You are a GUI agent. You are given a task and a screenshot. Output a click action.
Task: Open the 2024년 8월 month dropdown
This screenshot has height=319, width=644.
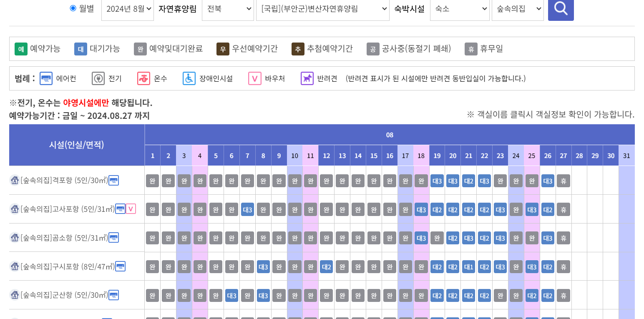click(x=128, y=9)
